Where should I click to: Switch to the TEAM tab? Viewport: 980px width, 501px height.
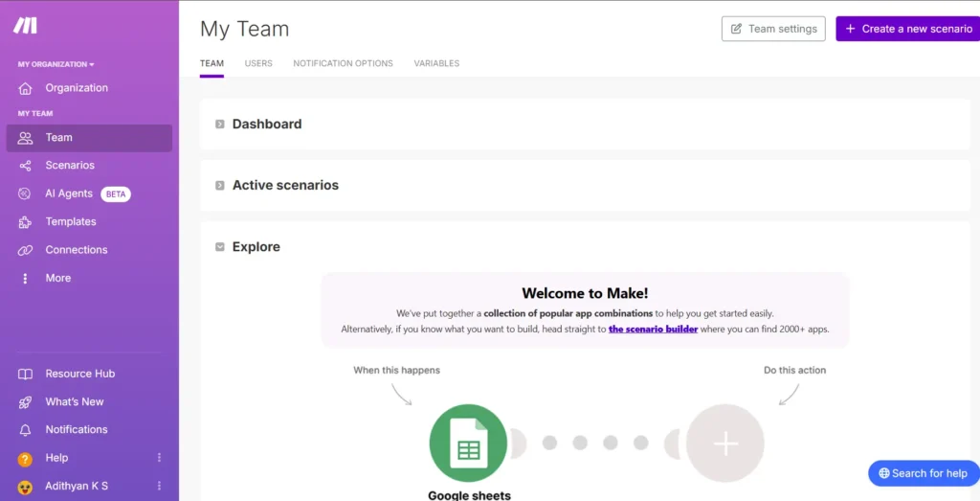pyautogui.click(x=212, y=64)
